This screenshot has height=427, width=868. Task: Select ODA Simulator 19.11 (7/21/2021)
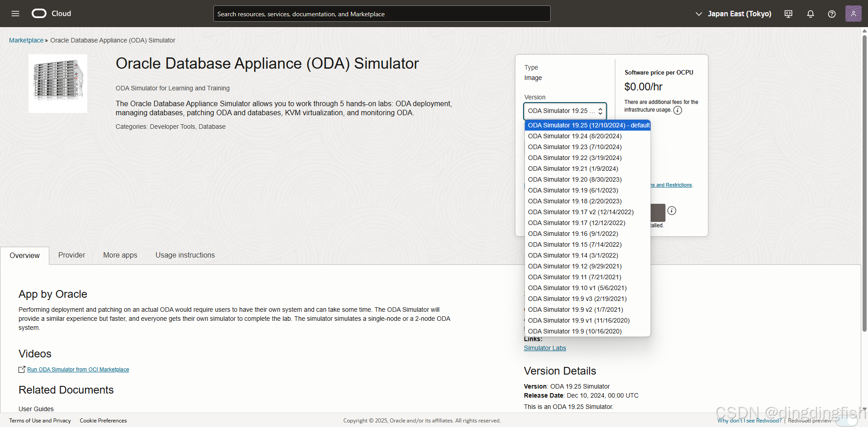tap(588, 277)
